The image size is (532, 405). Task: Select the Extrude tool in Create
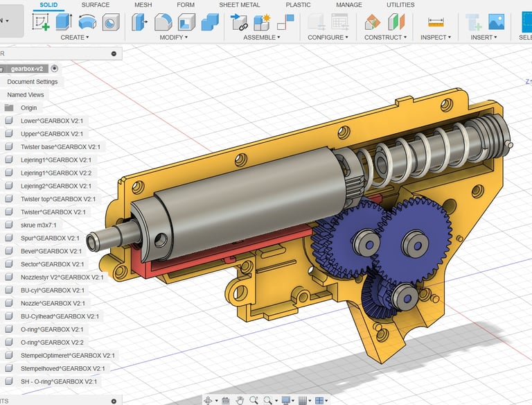[x=64, y=22]
